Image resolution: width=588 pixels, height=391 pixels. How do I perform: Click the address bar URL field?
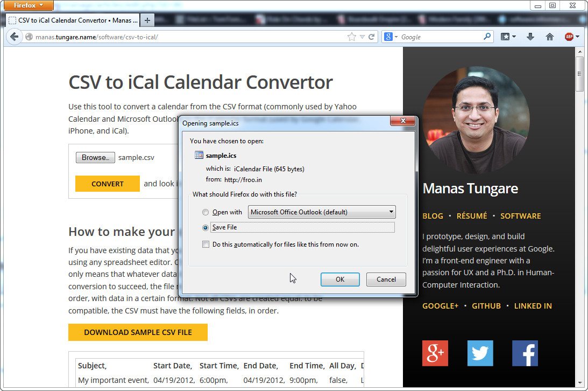pos(188,37)
